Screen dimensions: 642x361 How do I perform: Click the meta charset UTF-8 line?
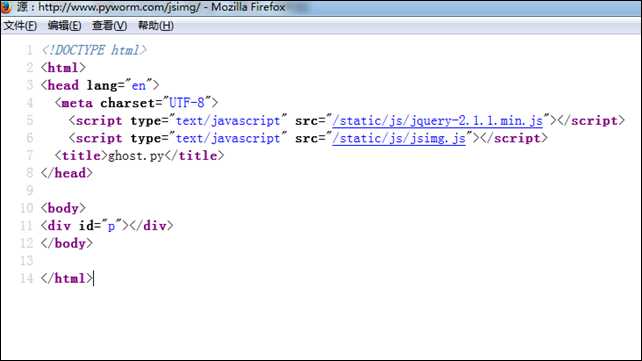136,103
